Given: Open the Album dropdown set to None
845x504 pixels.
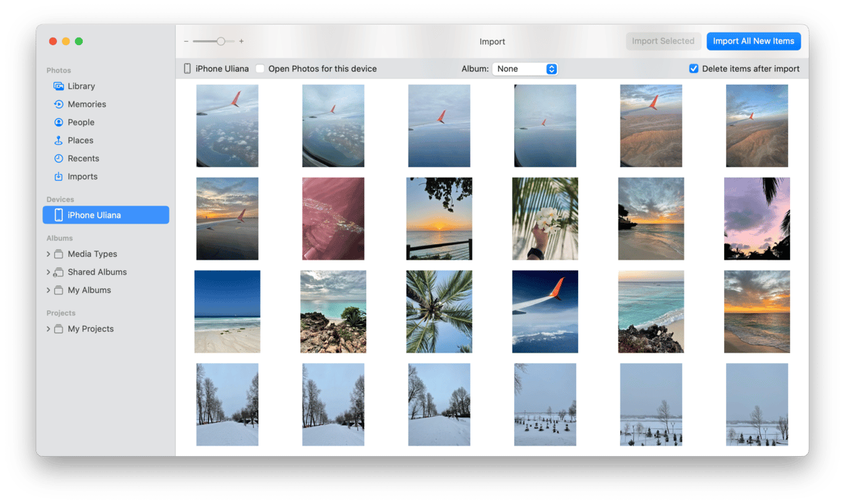Looking at the screenshot, I should (525, 69).
